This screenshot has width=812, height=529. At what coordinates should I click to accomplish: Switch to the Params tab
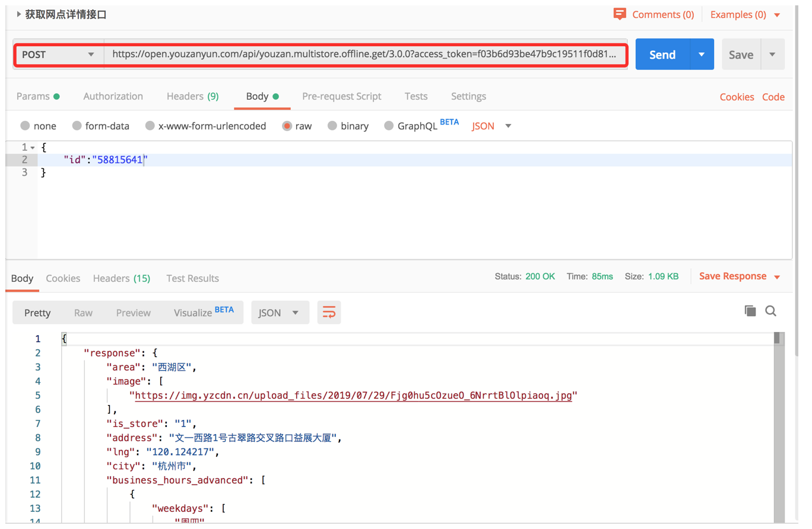[38, 96]
